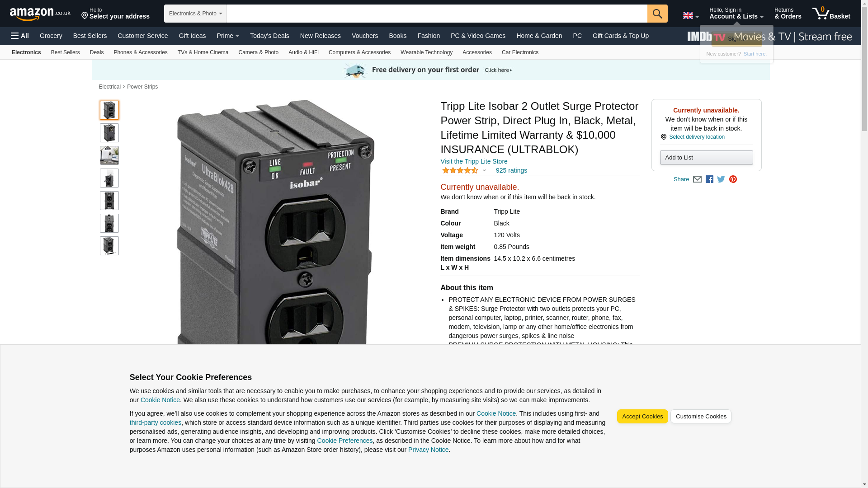This screenshot has width=868, height=488.
Task: Visit the Tripp Lite Store link
Action: [x=474, y=161]
